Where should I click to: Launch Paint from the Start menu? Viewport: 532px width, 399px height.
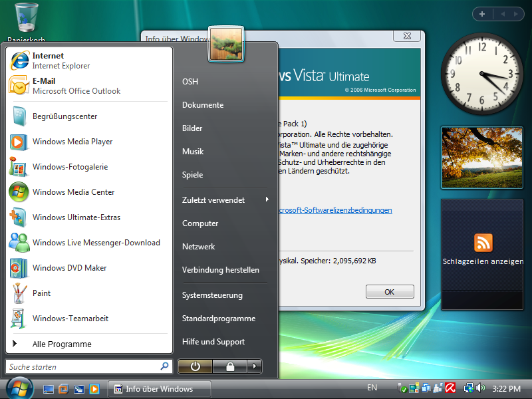point(41,293)
